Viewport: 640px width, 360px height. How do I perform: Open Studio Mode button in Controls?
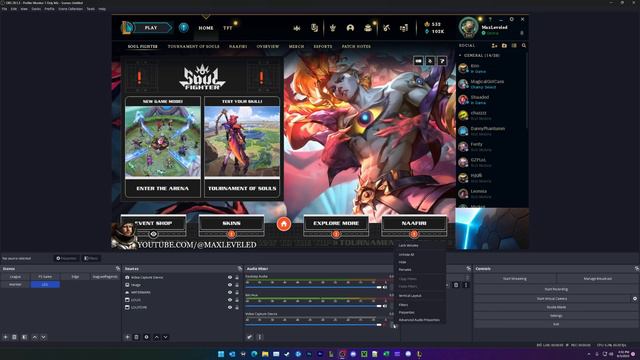coord(556,307)
